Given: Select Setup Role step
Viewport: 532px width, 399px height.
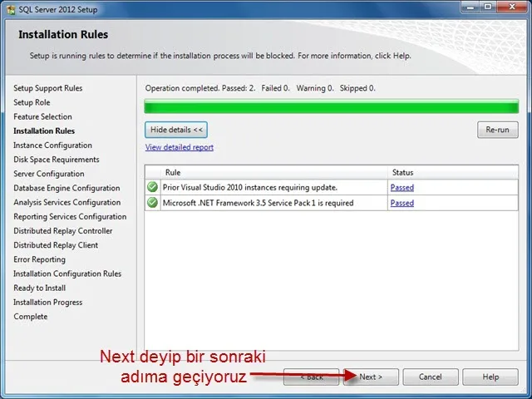Looking at the screenshot, I should click(x=32, y=102).
